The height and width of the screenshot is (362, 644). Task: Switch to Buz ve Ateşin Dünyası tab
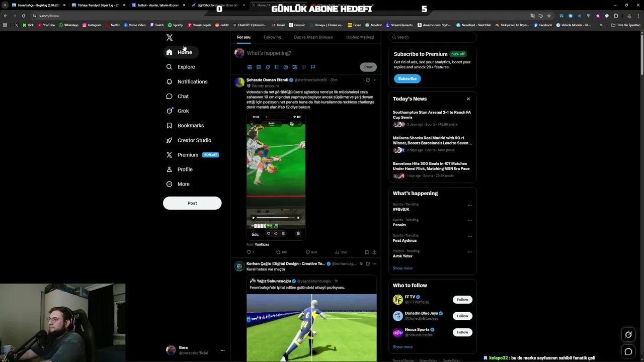tap(313, 37)
